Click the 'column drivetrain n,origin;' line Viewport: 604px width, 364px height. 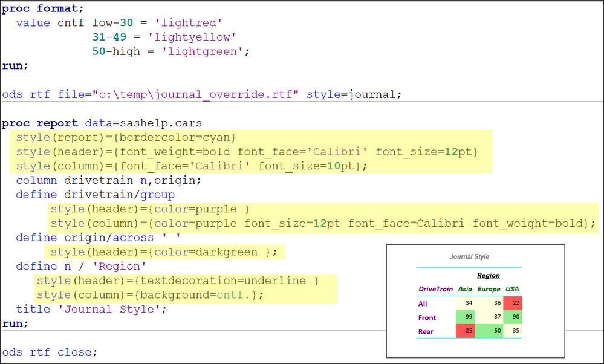point(109,180)
